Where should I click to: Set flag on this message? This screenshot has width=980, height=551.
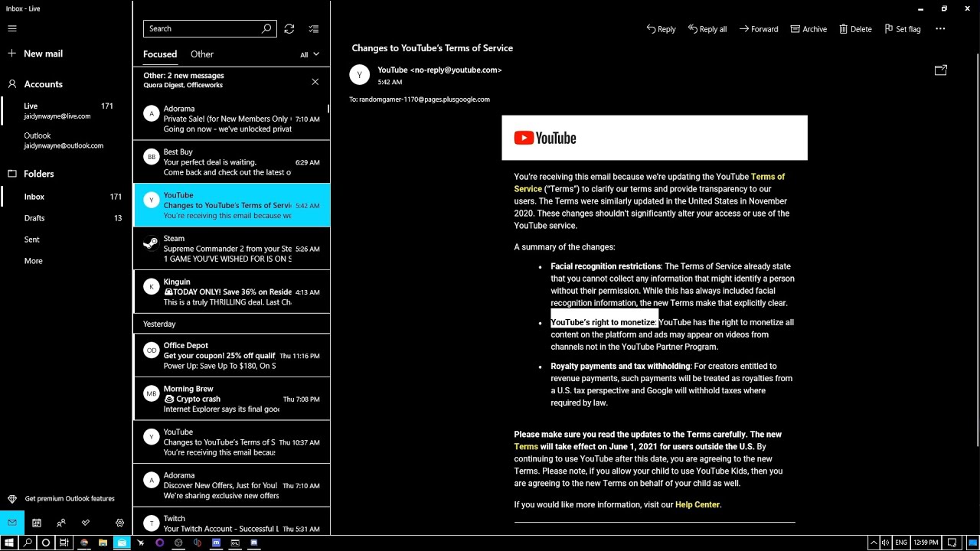pyautogui.click(x=903, y=29)
